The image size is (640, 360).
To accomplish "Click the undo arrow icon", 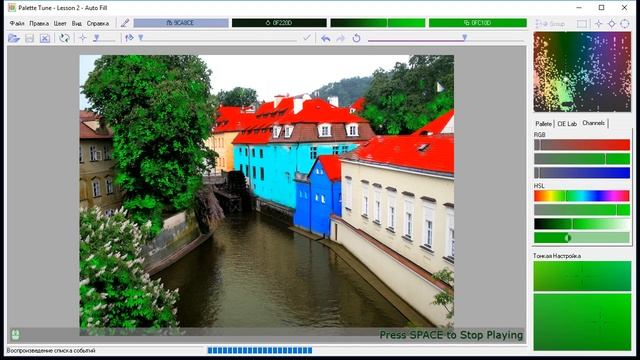I will tap(325, 38).
